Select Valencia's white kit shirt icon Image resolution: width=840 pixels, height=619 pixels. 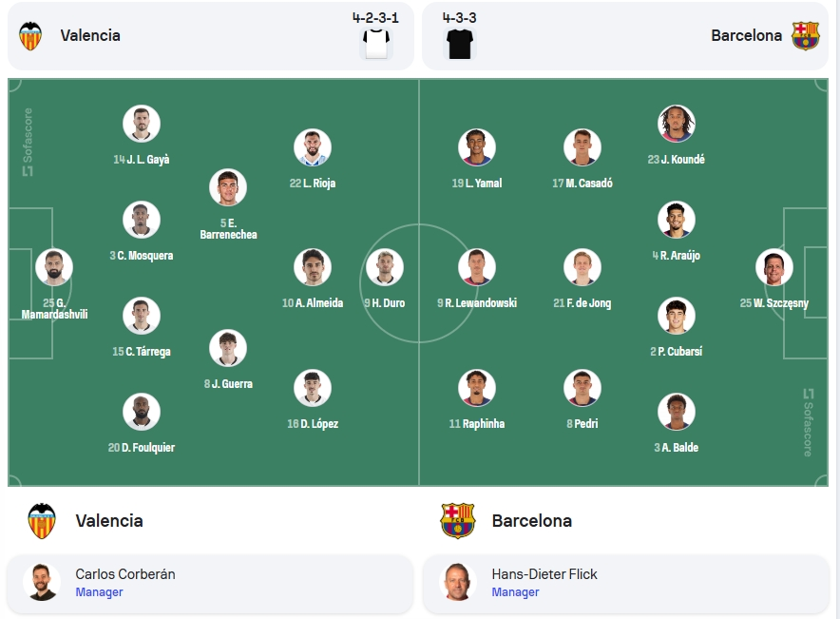coord(376,44)
